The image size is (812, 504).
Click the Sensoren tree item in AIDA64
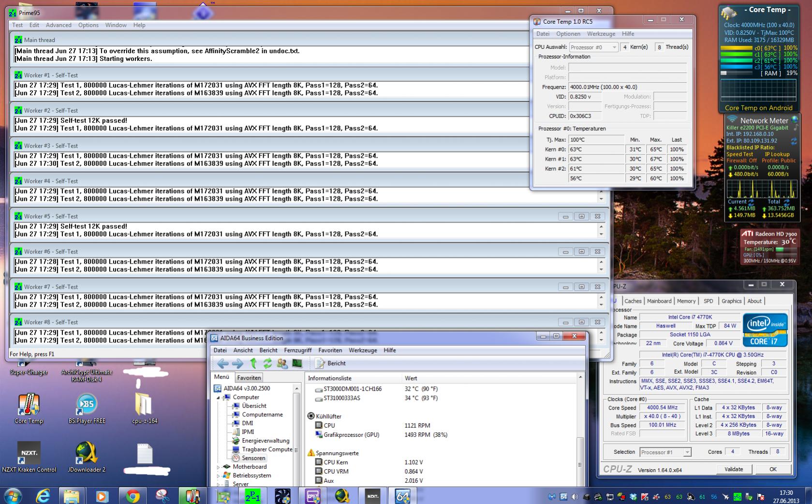tap(253, 458)
